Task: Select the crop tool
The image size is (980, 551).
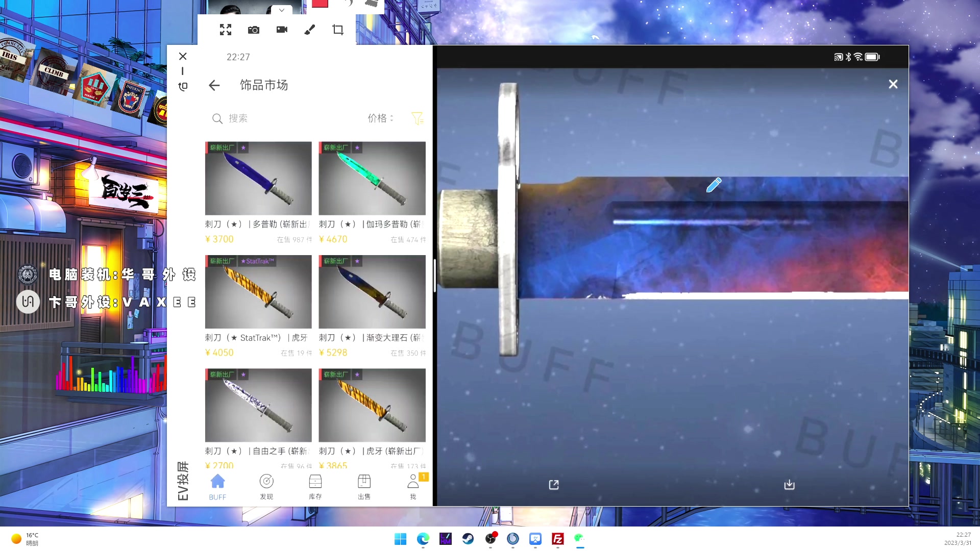Action: tap(338, 30)
